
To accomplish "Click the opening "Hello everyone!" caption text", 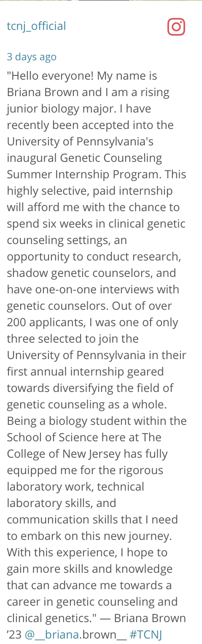I will [50, 76].
